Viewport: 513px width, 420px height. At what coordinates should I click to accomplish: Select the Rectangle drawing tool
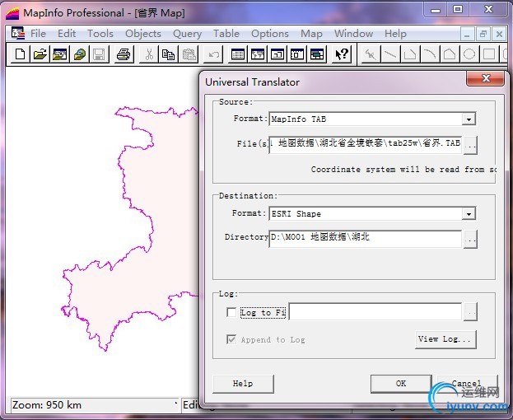click(x=489, y=54)
